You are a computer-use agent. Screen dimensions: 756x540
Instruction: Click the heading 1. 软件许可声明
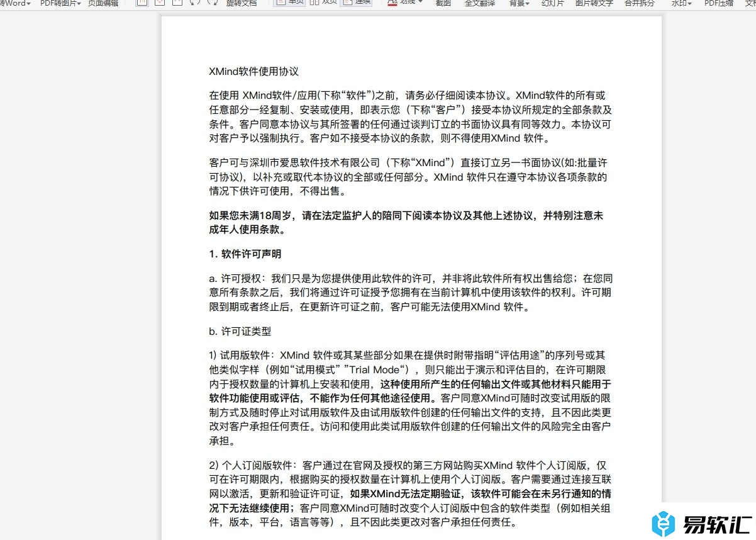tap(245, 254)
